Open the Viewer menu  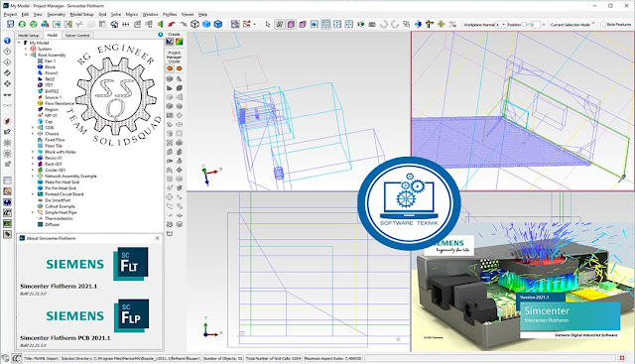coord(188,14)
